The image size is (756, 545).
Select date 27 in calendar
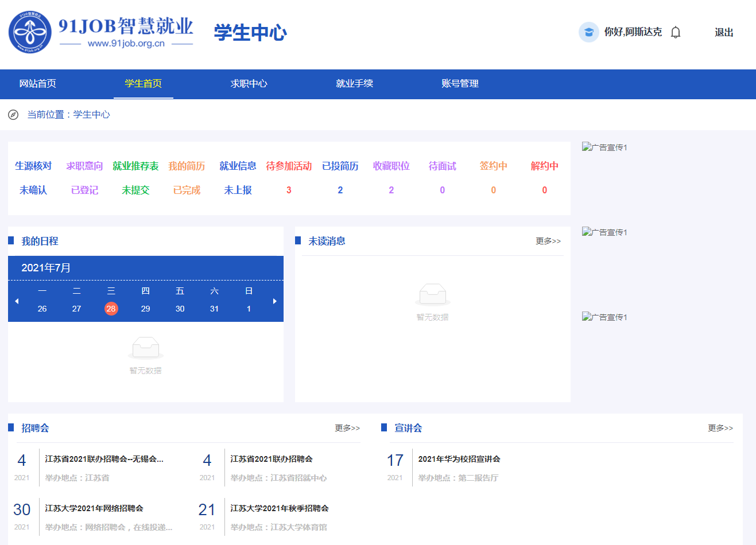point(77,309)
